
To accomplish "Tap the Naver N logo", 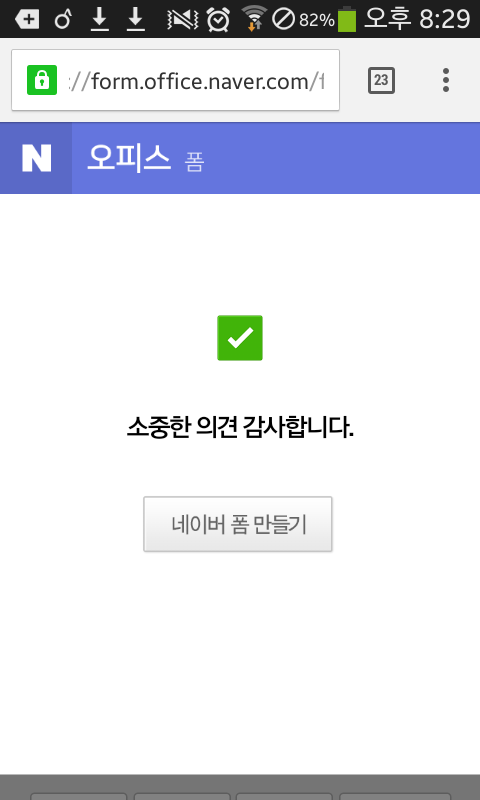I will click(x=36, y=158).
